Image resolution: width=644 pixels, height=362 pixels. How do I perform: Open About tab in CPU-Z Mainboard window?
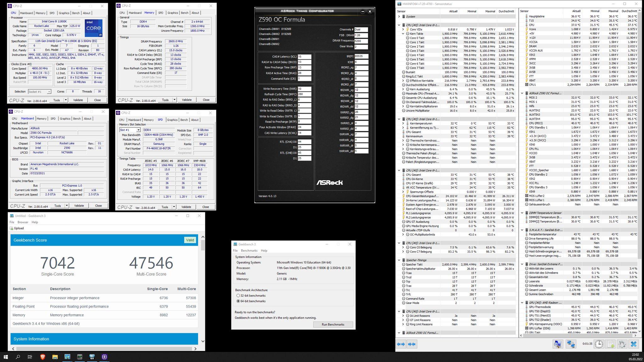(x=88, y=118)
